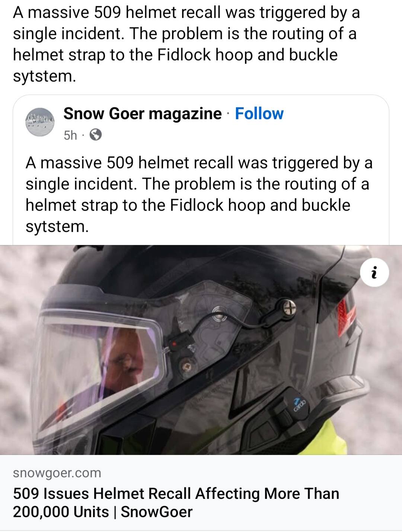Open the helmet article preview image
Screen dimensions: 402x532
click(x=201, y=350)
